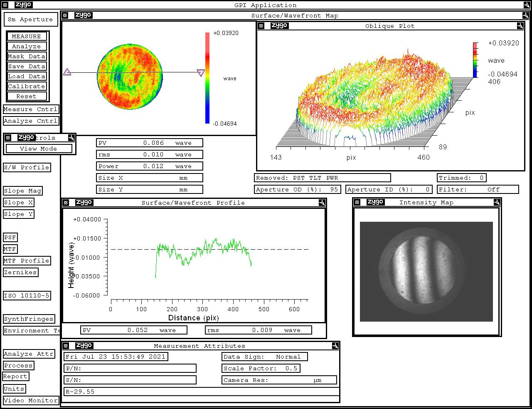Screen dimensions: 532x409
Task: Click the Controls window menu icon
Action: [x=8, y=138]
